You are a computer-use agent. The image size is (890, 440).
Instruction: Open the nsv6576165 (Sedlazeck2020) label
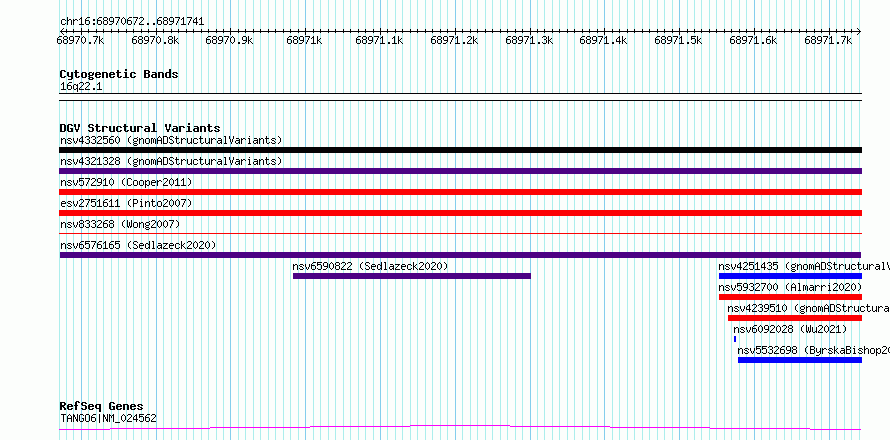coord(138,245)
